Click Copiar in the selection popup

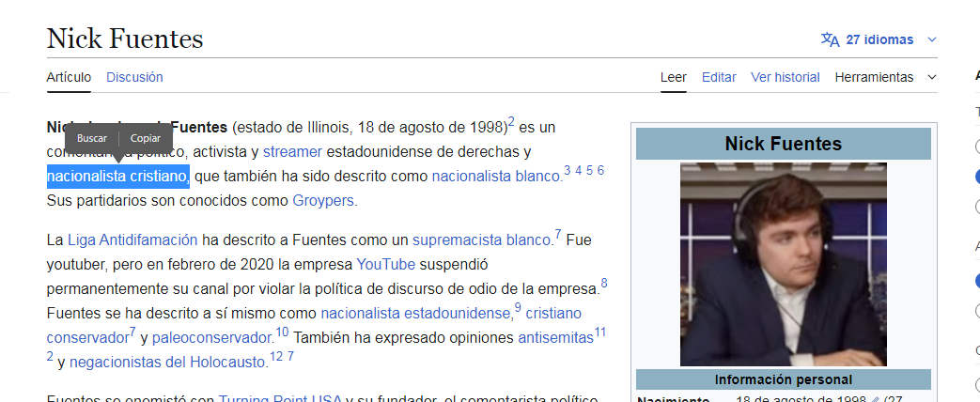click(x=146, y=138)
